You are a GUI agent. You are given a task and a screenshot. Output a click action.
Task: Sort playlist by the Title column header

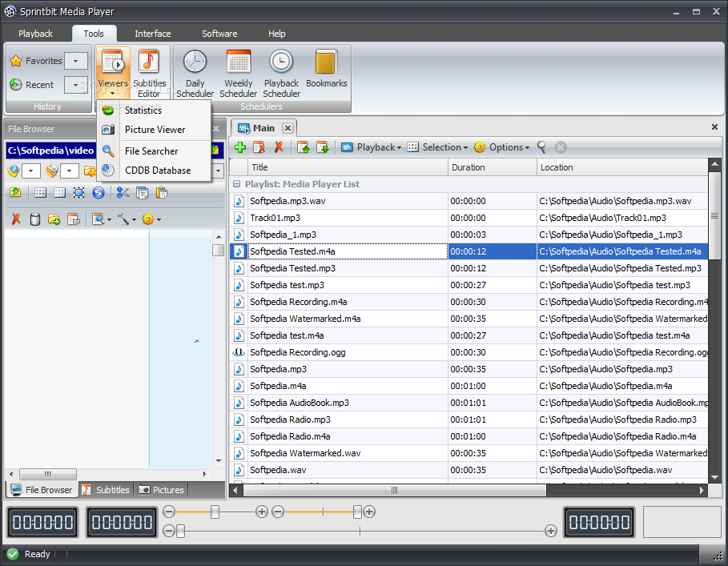348,167
